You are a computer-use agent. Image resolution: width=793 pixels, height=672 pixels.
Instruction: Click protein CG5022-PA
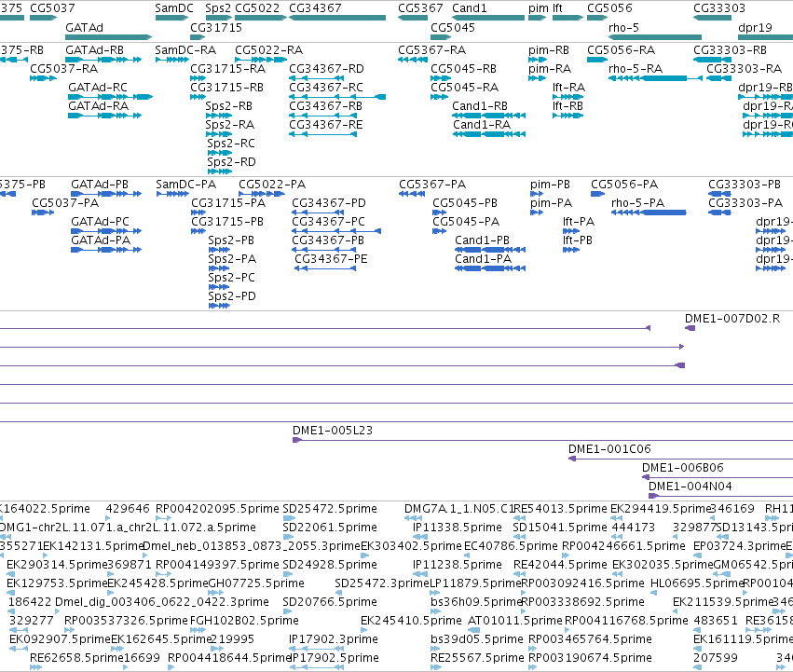tap(262, 194)
